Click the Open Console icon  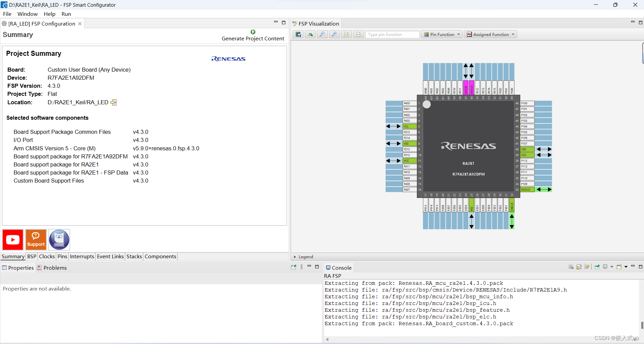click(x=619, y=267)
